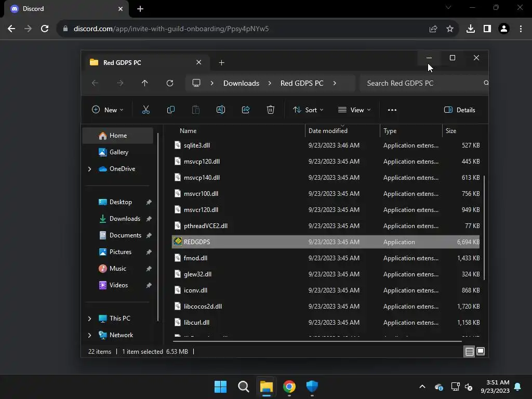Switch to large thumbnails view icon
The image size is (532, 399).
click(481, 351)
